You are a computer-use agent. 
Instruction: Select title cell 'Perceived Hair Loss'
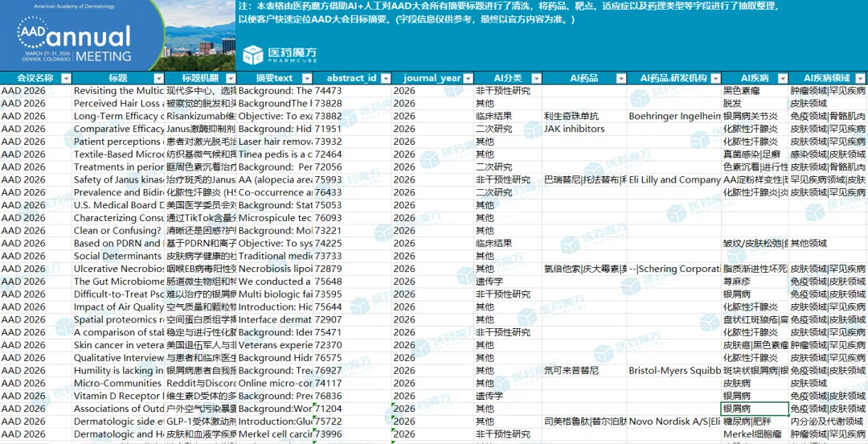click(x=118, y=103)
